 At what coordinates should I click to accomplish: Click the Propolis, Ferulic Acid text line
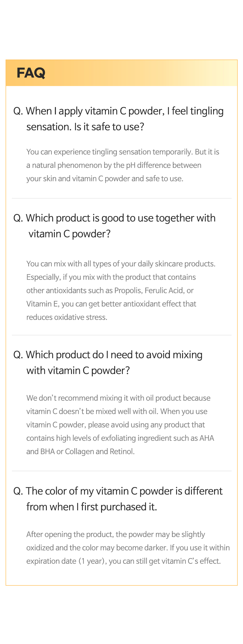click(x=110, y=290)
